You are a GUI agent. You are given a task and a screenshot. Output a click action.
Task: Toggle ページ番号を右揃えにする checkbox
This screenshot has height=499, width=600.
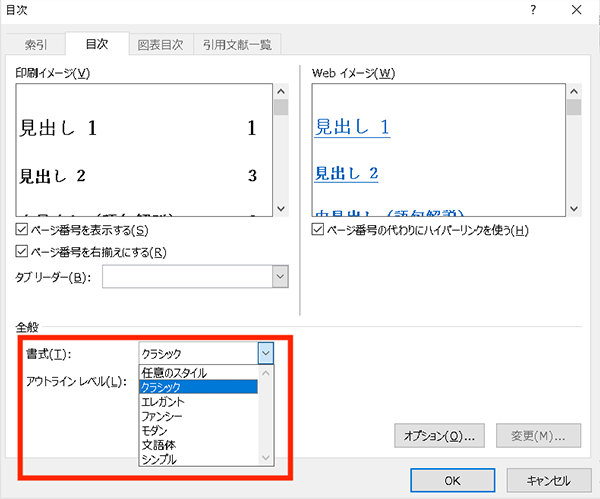pos(22,251)
